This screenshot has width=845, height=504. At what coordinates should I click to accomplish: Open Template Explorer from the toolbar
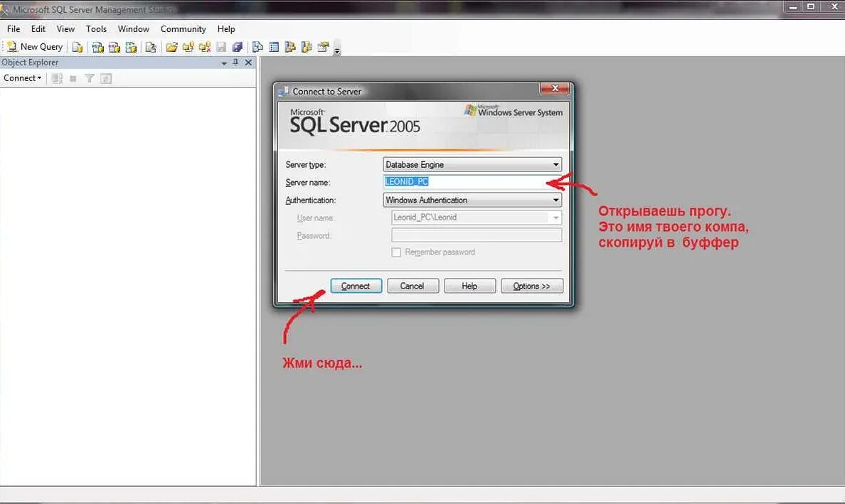307,48
